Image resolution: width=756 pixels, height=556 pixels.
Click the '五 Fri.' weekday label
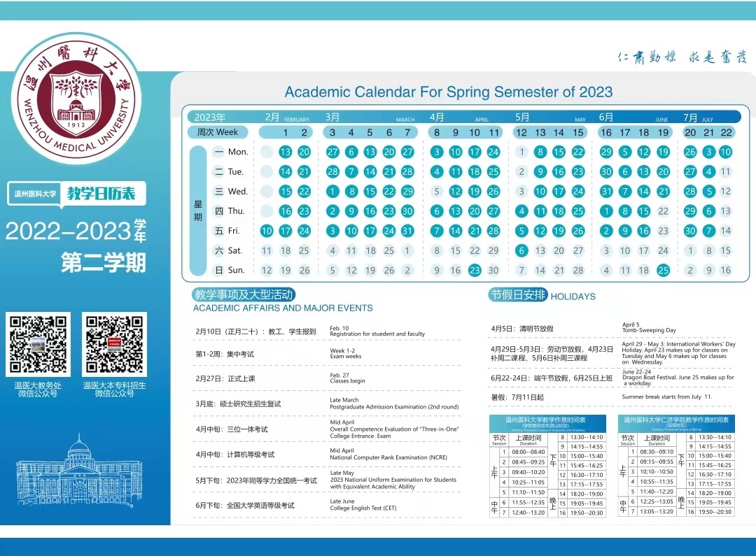tap(227, 231)
